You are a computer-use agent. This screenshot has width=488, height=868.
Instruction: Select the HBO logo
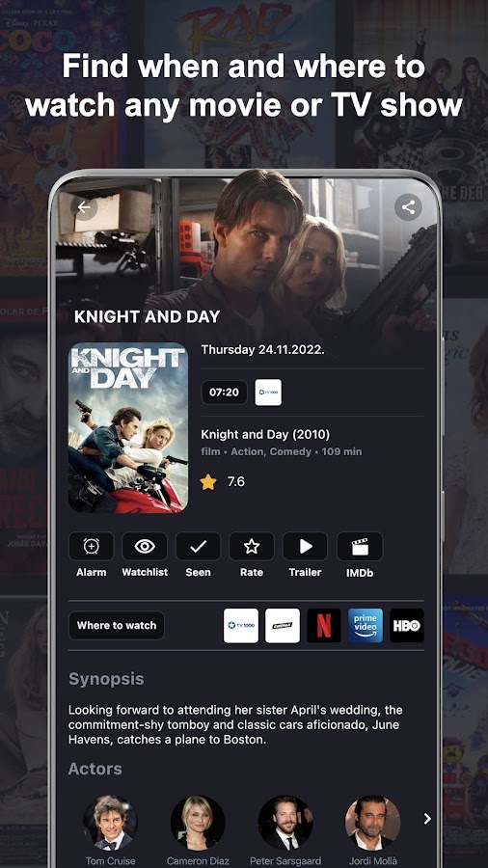[x=407, y=626]
